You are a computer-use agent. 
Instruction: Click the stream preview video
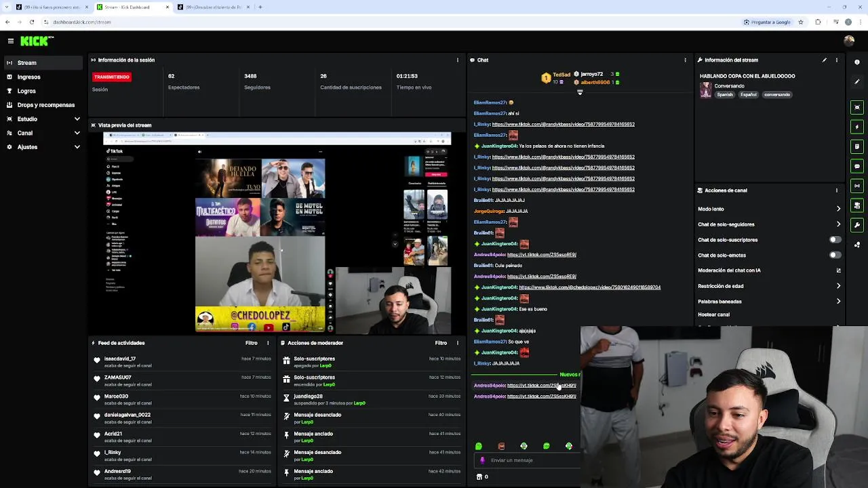(277, 232)
